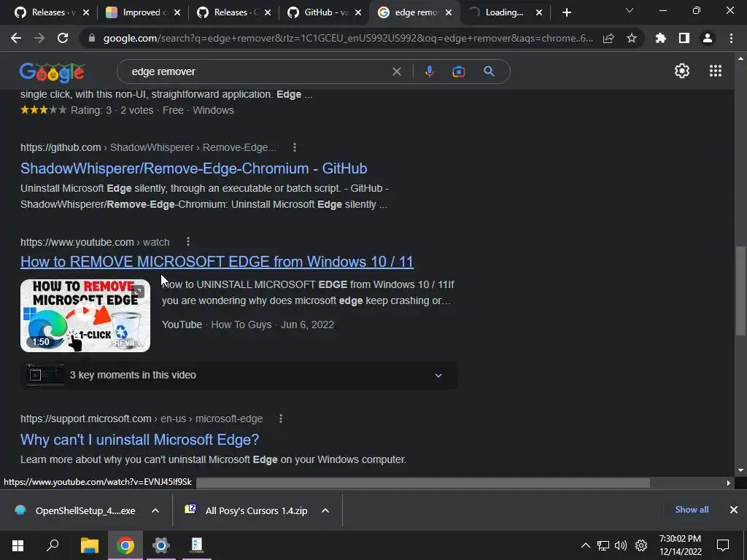This screenshot has height=560, width=747.
Task: Click the address bar URL
Action: [x=348, y=38]
